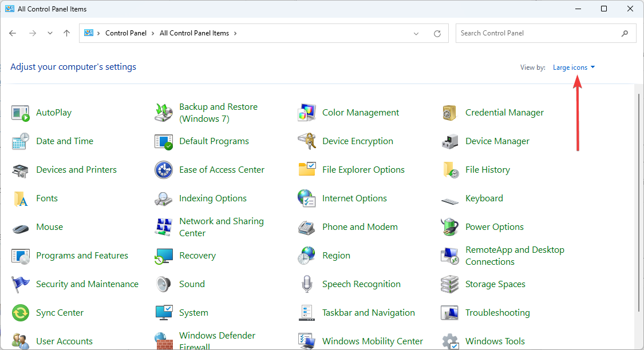This screenshot has height=350, width=644.
Task: Open the Color Management icon
Action: pyautogui.click(x=306, y=113)
